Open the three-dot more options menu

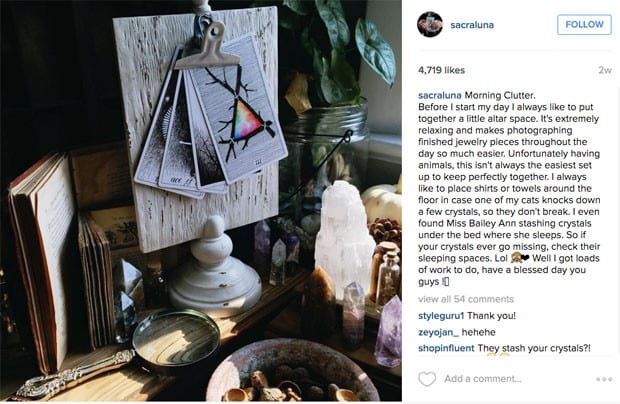(x=604, y=379)
